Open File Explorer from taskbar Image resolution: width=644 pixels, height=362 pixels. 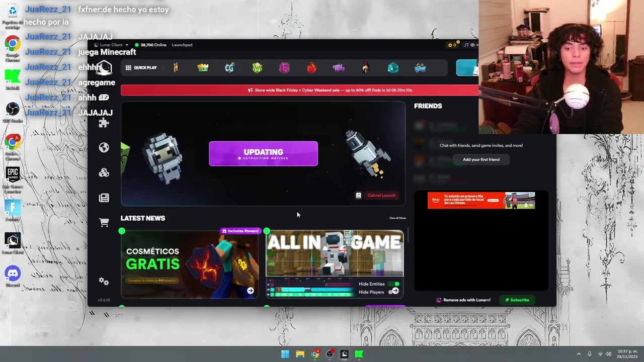(x=300, y=354)
